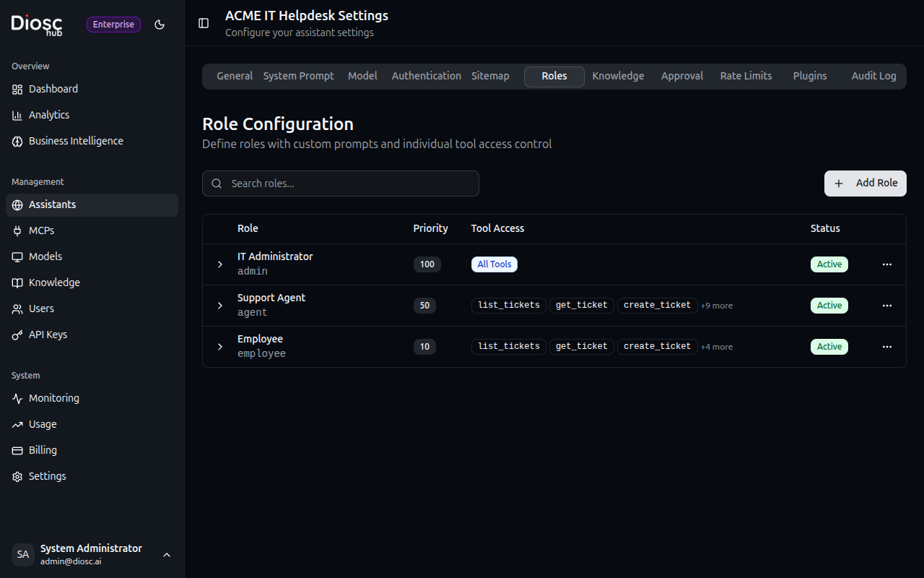Toggle dark mode with the moon icon

click(x=160, y=25)
